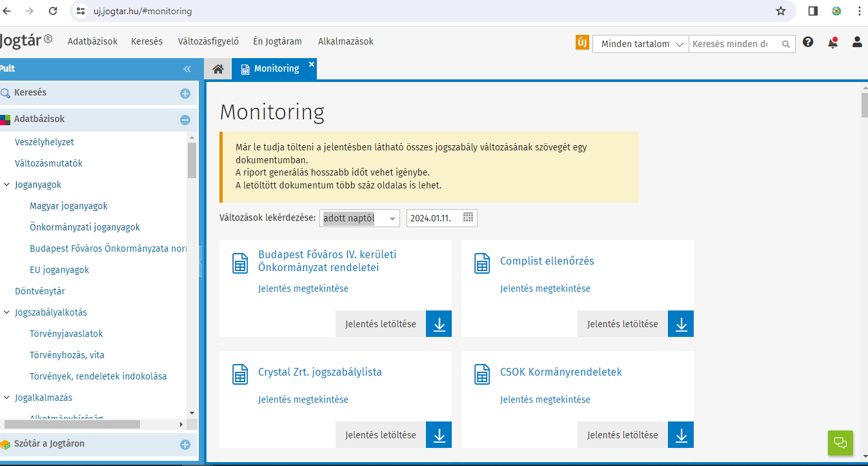View the Crystal Zrt. jogszabálylista report link
Image resolution: width=868 pixels, height=466 pixels.
click(303, 400)
